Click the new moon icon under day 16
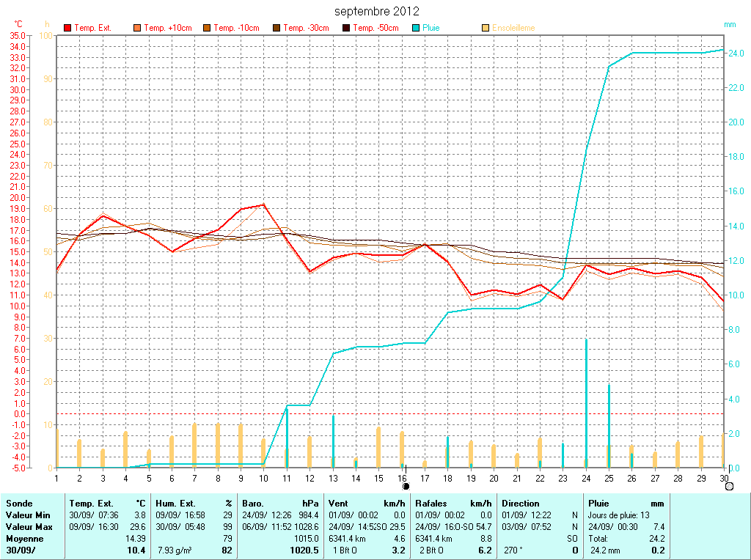 tap(406, 486)
